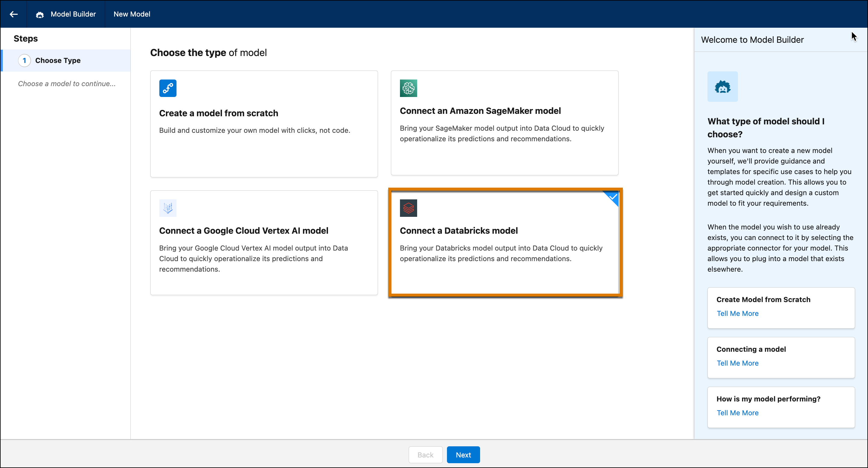Click the Steps sidebar heading
This screenshot has width=868, height=468.
(26, 39)
